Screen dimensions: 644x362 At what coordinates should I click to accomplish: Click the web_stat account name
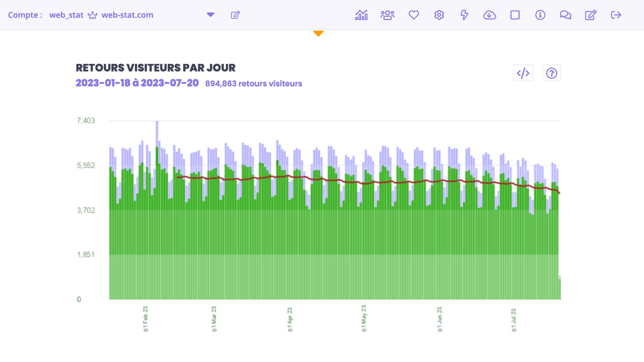click(66, 15)
